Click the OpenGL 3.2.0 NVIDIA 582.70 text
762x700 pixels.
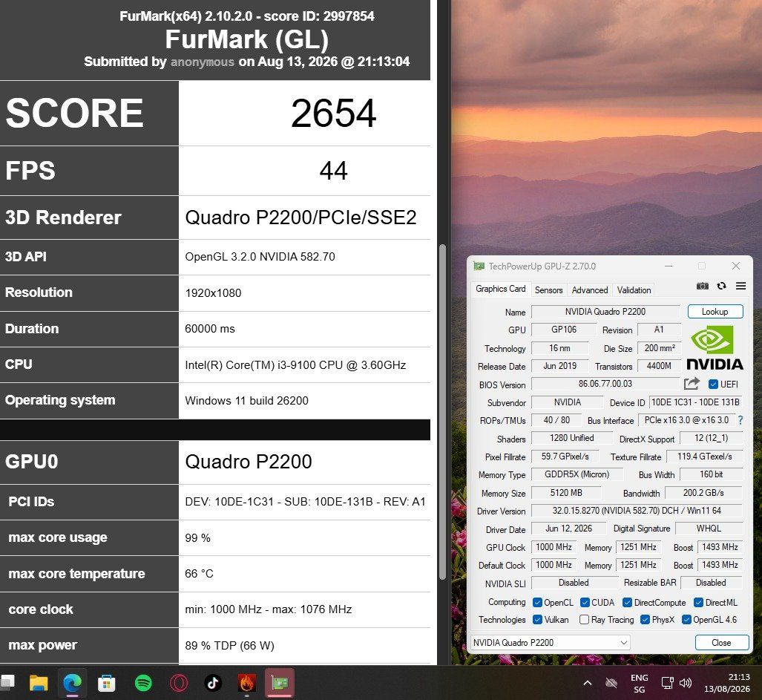[260, 257]
